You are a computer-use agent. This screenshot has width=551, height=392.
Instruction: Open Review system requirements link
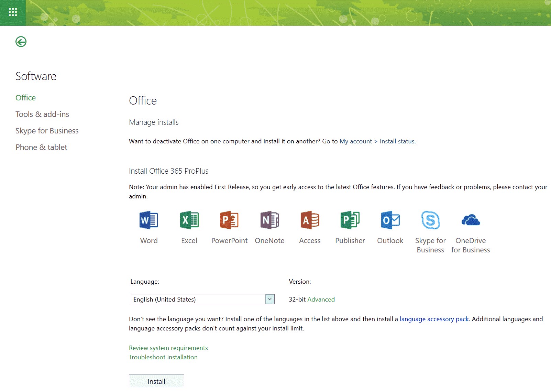point(168,348)
